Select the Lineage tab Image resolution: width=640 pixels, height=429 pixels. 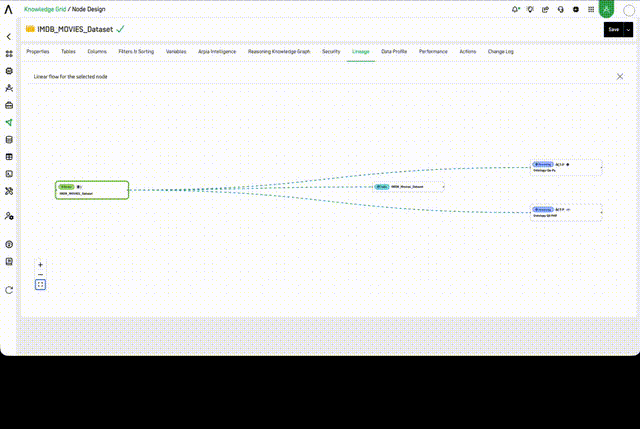pyautogui.click(x=361, y=51)
